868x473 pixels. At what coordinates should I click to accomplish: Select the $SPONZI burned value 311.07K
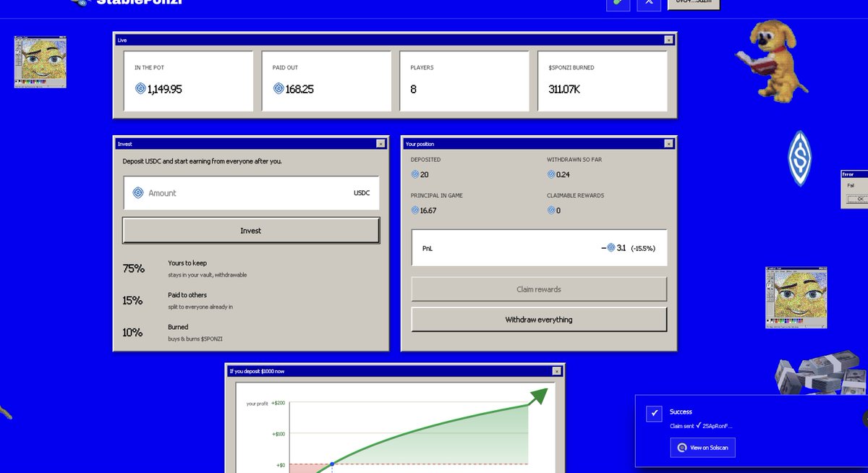point(565,89)
